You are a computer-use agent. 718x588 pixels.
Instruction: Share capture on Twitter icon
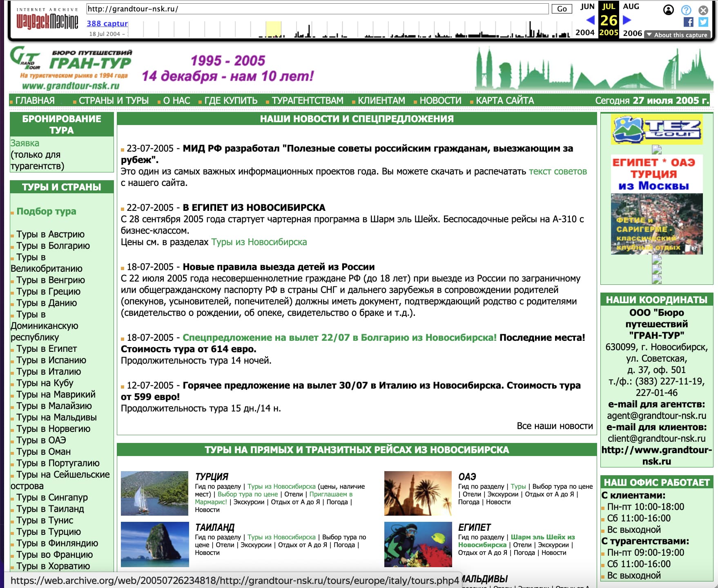click(703, 22)
